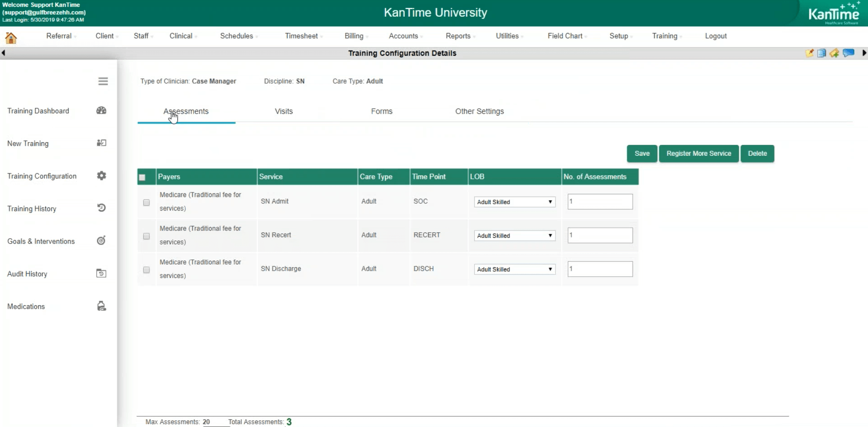The height and width of the screenshot is (427, 868).
Task: Click the No. of Assessments field for SN Admit
Action: pyautogui.click(x=600, y=202)
